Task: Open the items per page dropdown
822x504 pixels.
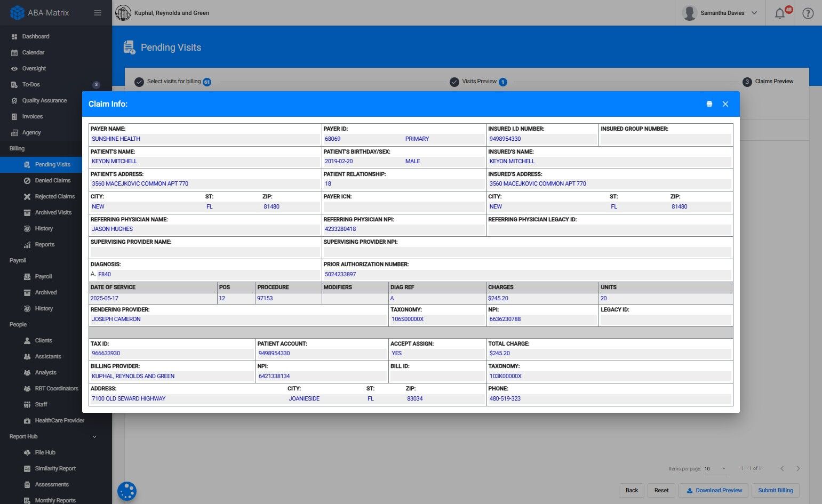Action: 715,469
